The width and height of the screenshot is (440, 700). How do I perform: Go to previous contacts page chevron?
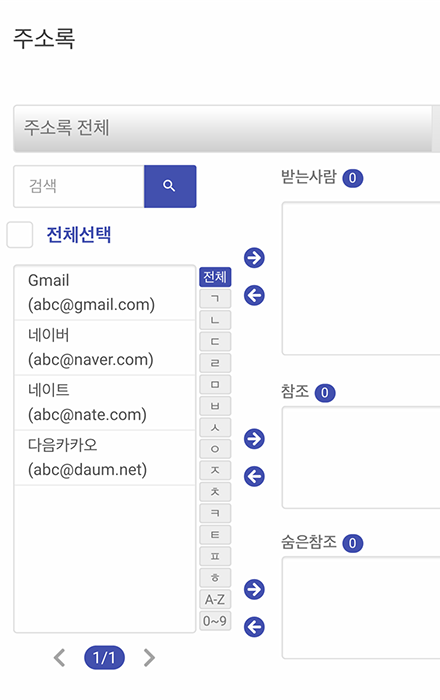coord(59,657)
